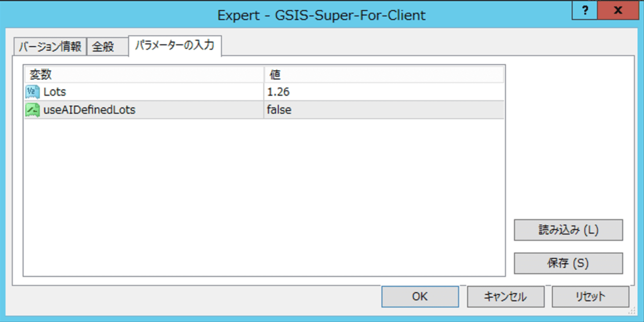Click the 変数 column header

click(x=144, y=75)
